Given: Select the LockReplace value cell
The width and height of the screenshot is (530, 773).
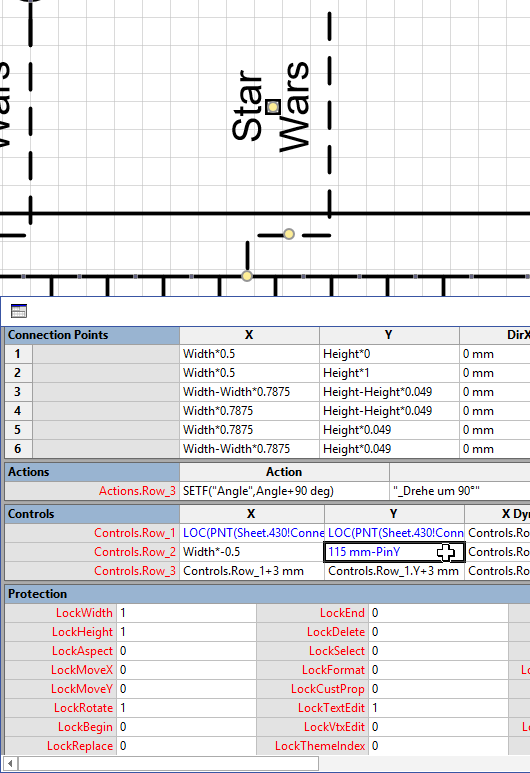Looking at the screenshot, I should [186, 746].
